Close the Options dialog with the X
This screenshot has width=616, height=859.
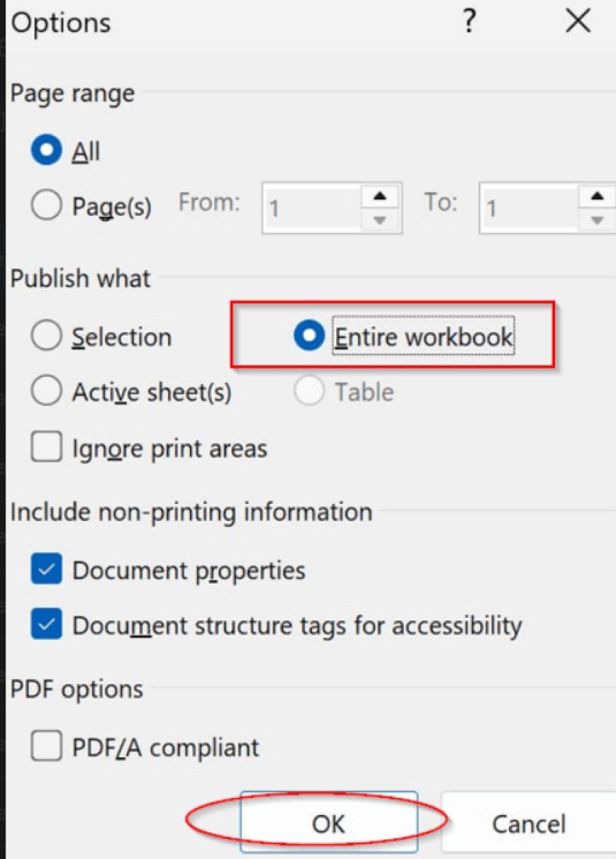(578, 22)
